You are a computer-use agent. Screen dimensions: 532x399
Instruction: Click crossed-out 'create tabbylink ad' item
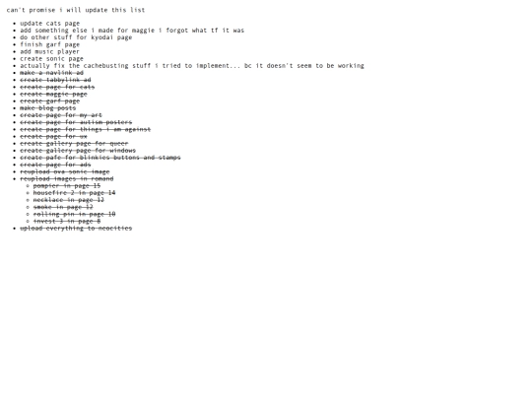(55, 80)
